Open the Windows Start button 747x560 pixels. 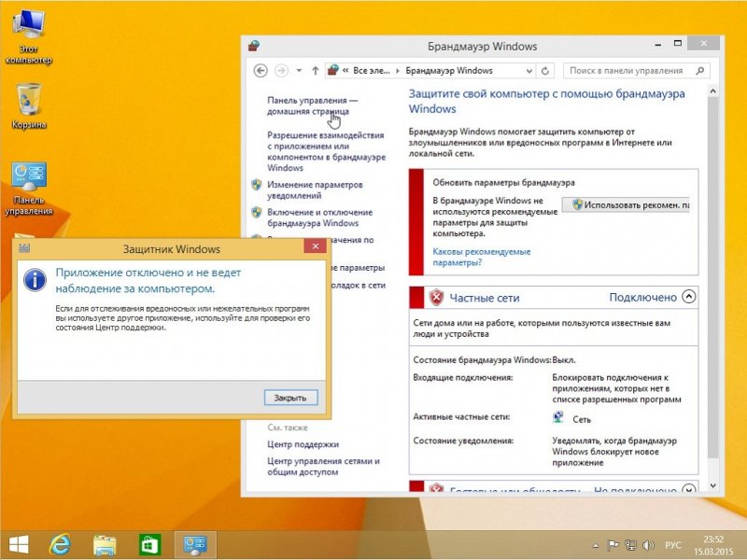[19, 545]
